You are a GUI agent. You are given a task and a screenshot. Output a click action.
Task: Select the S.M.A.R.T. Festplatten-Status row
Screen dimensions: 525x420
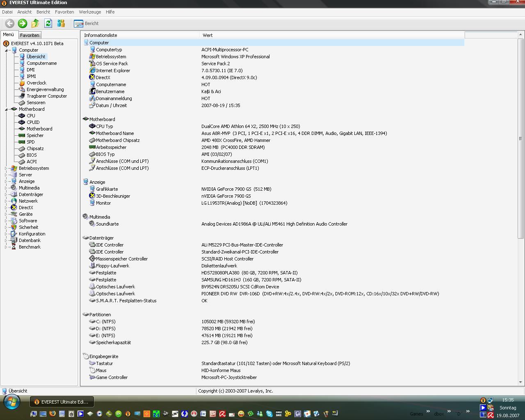pos(273,301)
